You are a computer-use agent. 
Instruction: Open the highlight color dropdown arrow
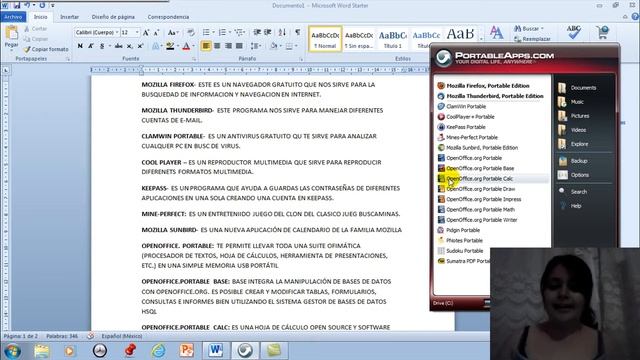[x=178, y=46]
